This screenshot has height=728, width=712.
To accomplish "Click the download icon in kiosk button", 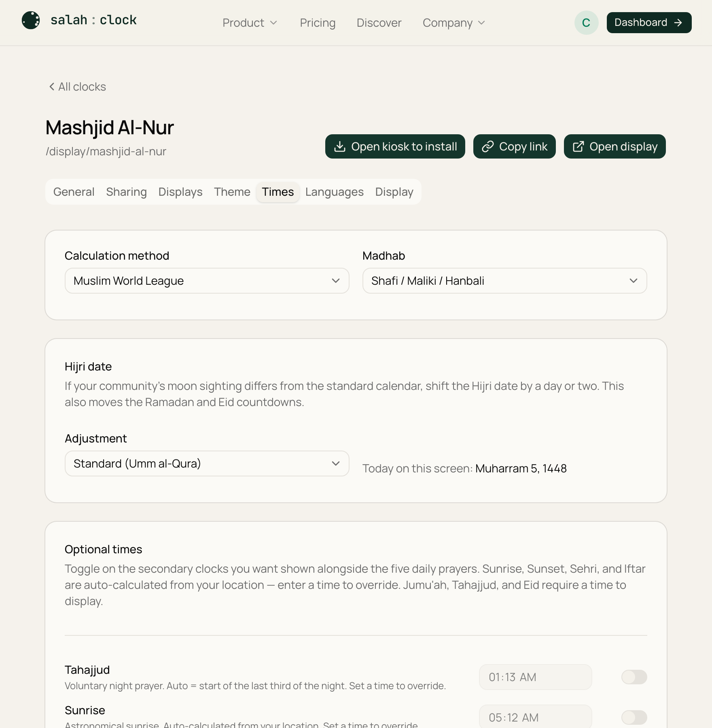I will (x=340, y=146).
